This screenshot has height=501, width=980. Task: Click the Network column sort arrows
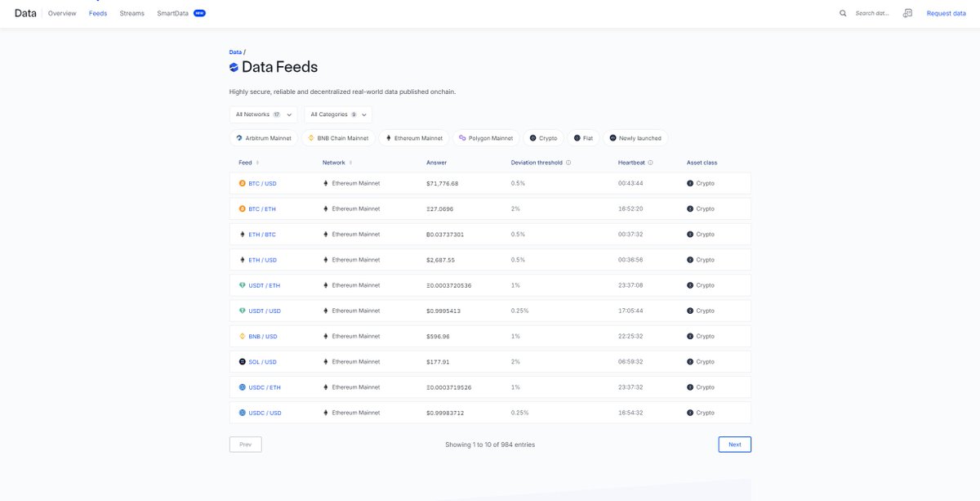tap(350, 163)
